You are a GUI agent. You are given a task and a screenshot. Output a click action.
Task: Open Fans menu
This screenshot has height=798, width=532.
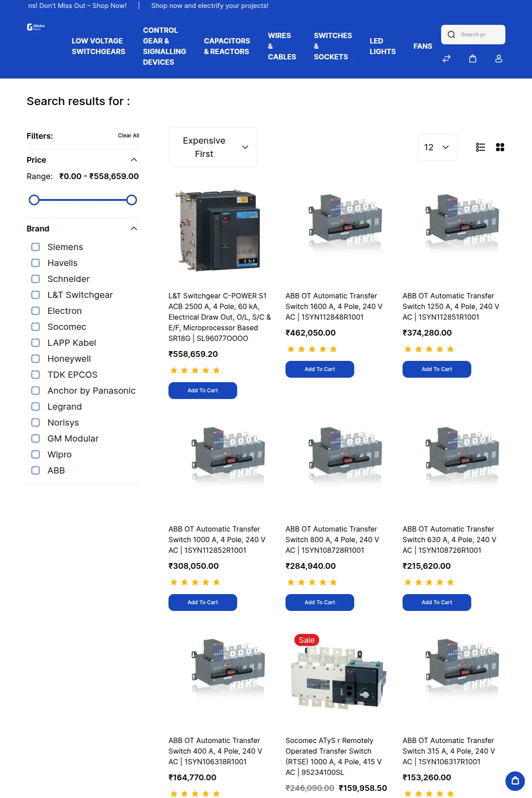(422, 46)
